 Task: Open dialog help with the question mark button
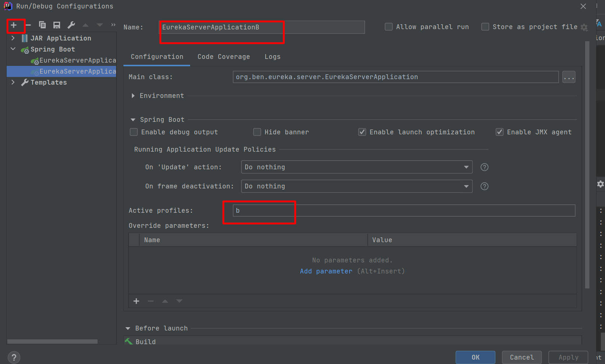click(x=14, y=357)
